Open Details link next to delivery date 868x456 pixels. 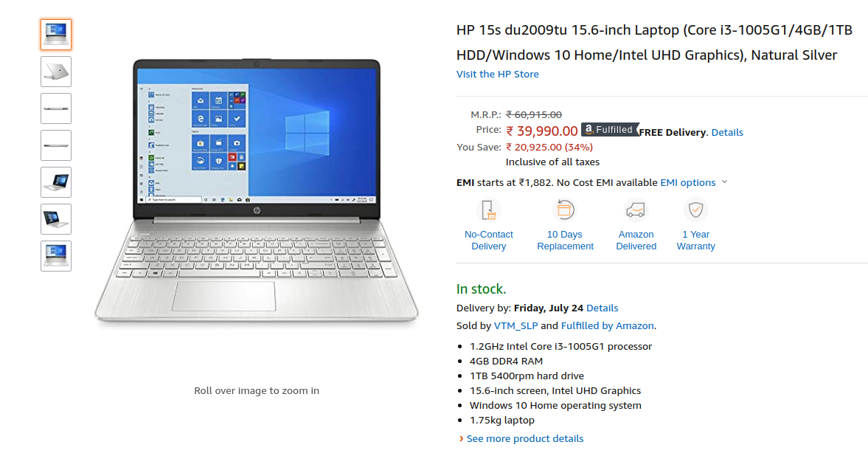[x=602, y=308]
